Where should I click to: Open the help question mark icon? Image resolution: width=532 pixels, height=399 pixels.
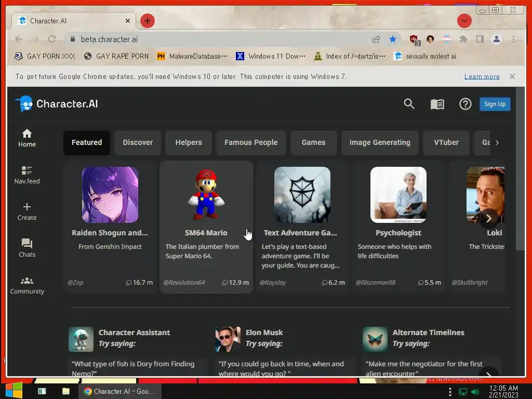point(465,104)
